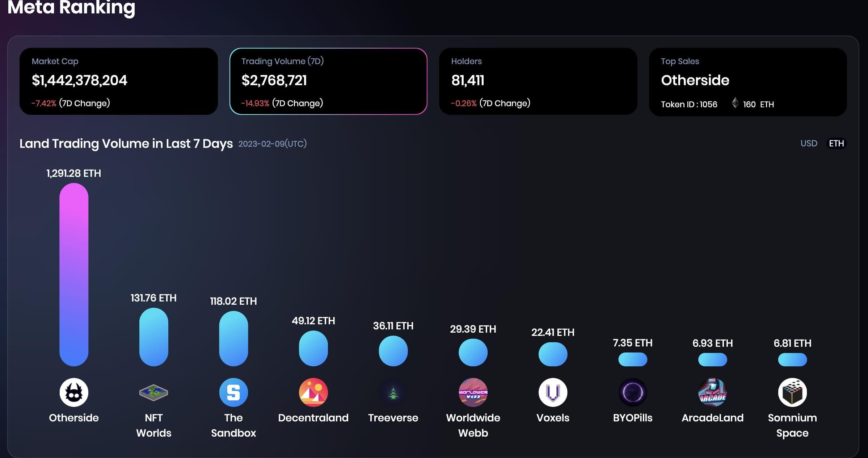868x458 pixels.
Task: Click the Otherside skull logo icon
Action: (74, 392)
